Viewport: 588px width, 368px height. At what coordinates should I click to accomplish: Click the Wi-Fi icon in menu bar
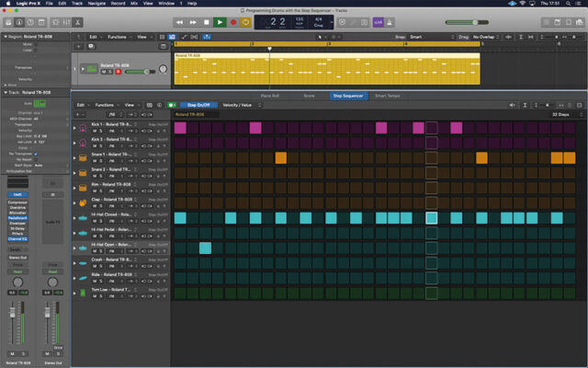pyautogui.click(x=523, y=4)
